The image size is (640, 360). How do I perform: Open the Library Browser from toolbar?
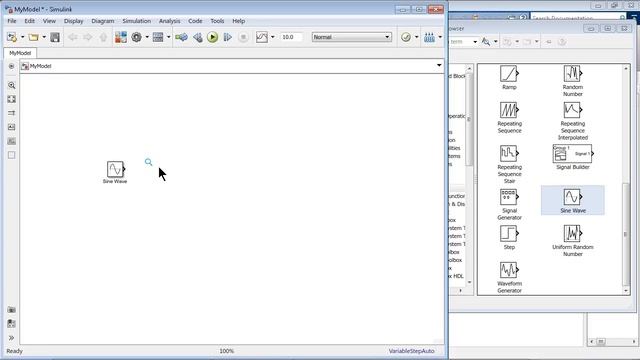point(120,37)
